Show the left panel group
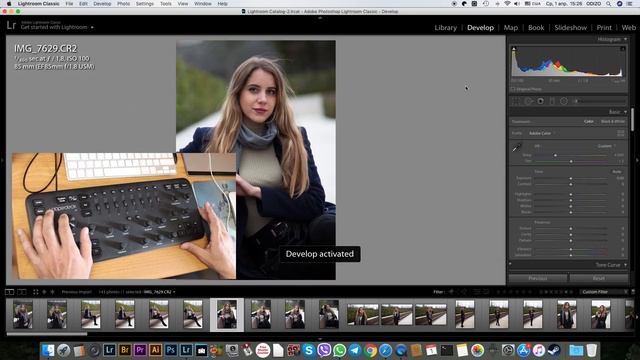The width and height of the screenshot is (640, 360). 2,160
